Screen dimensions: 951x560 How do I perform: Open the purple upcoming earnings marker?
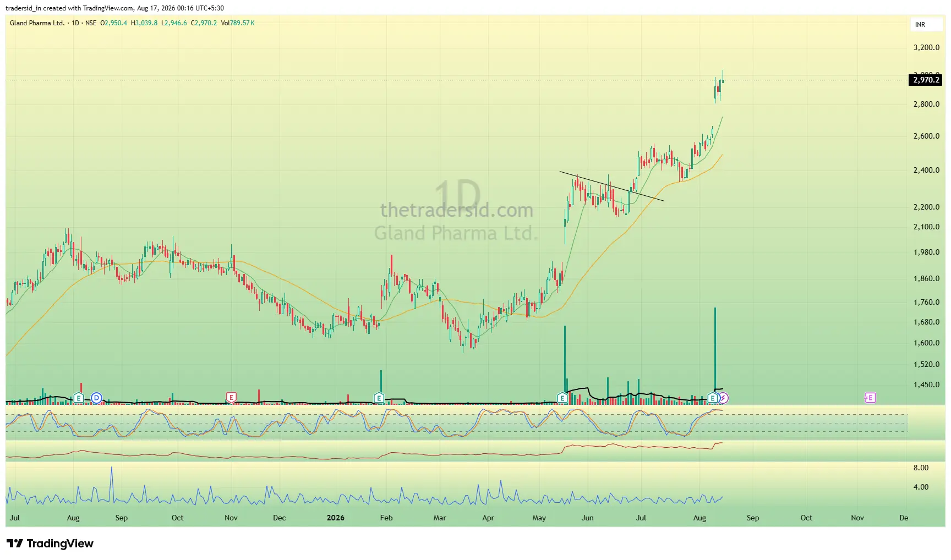(870, 398)
